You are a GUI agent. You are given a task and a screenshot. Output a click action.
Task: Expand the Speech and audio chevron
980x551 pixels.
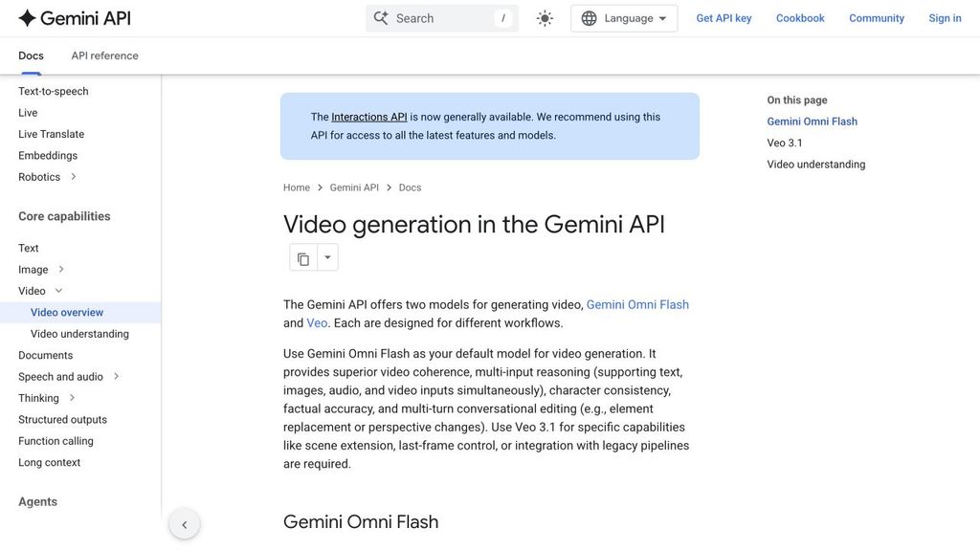click(116, 376)
